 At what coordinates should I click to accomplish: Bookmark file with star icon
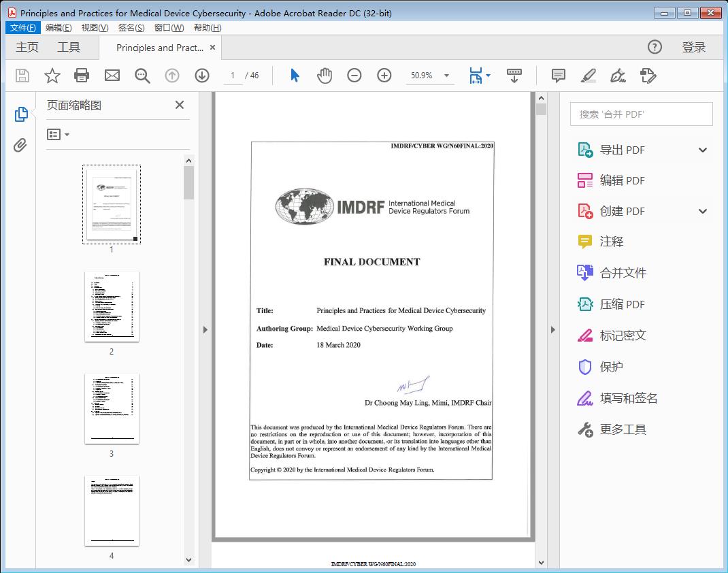[x=52, y=76]
